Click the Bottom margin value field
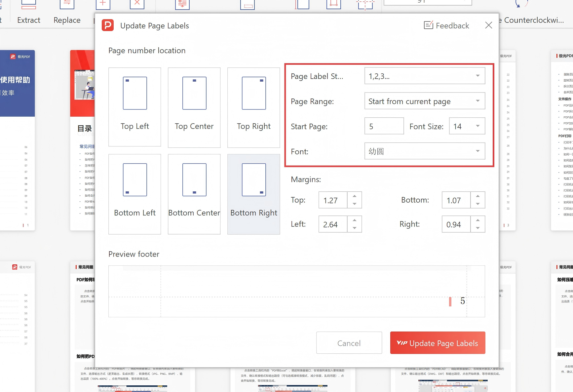 (x=456, y=200)
